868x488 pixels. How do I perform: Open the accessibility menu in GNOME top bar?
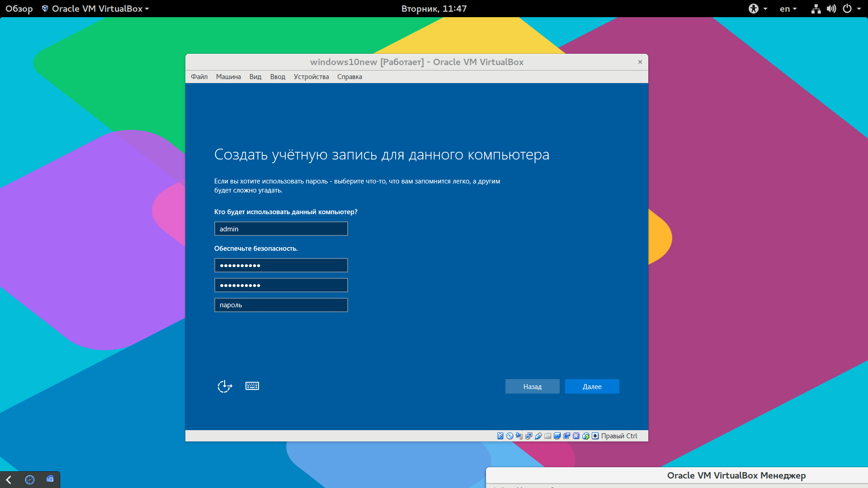coord(758,9)
